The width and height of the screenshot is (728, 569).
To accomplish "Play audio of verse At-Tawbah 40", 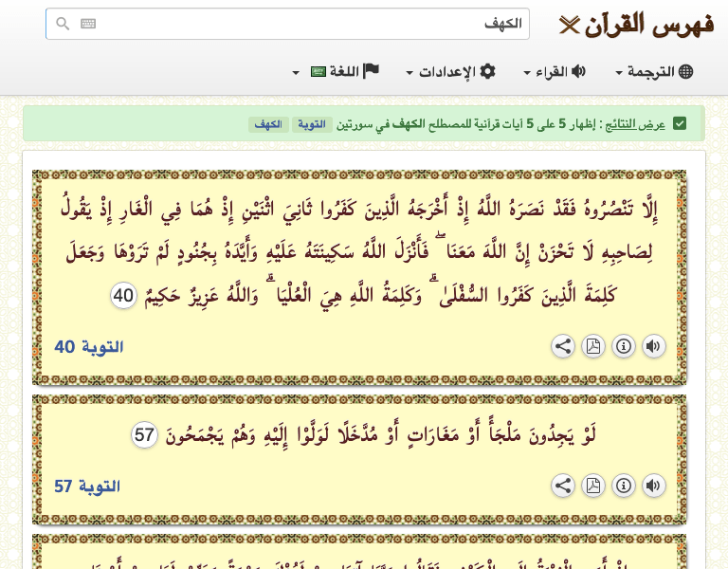I will click(x=654, y=346).
